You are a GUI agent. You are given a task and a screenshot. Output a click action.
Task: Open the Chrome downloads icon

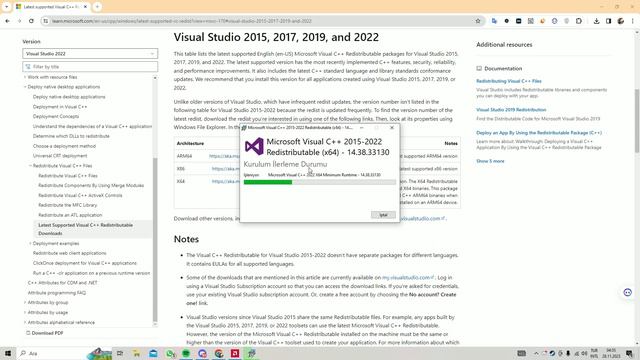(x=596, y=21)
